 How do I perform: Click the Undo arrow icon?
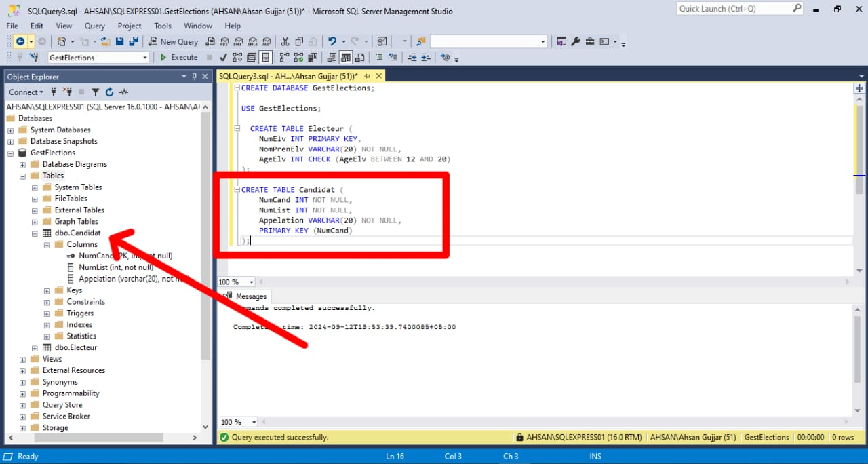point(332,41)
